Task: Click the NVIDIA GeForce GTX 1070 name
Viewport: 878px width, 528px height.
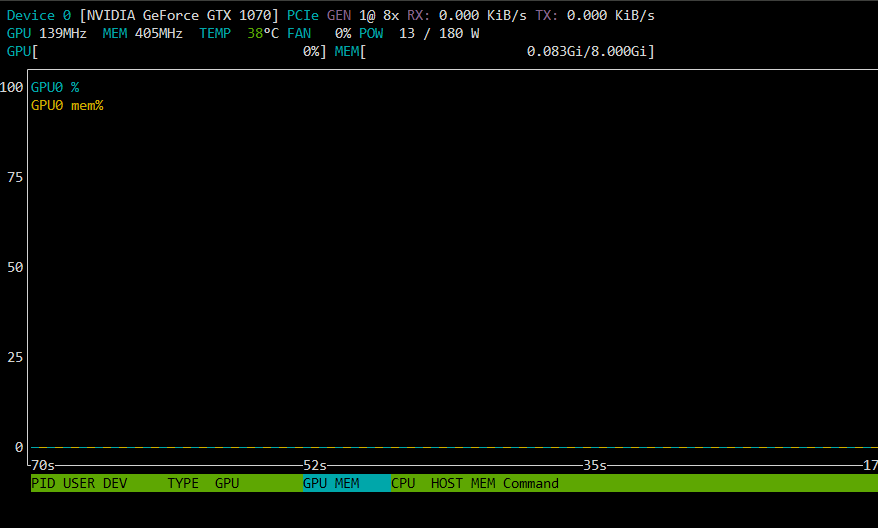Action: (179, 16)
